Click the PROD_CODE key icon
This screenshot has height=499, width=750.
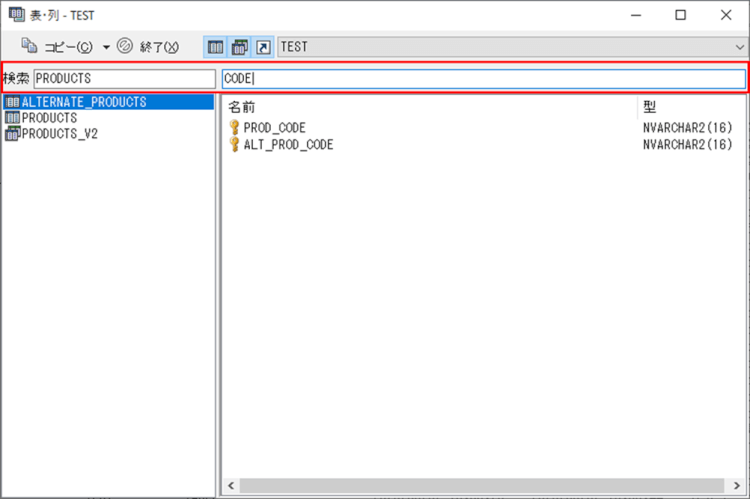click(234, 128)
